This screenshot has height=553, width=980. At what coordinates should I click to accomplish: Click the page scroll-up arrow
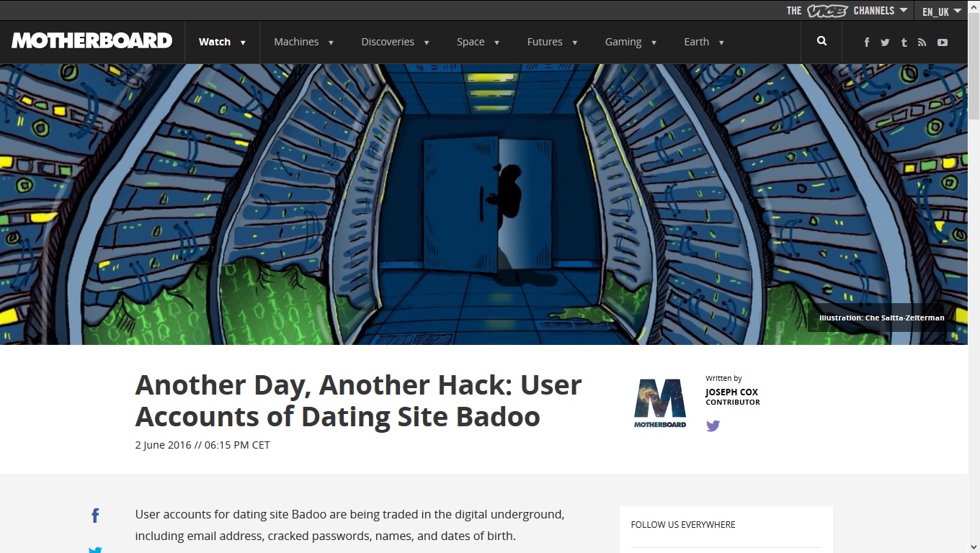point(974,6)
